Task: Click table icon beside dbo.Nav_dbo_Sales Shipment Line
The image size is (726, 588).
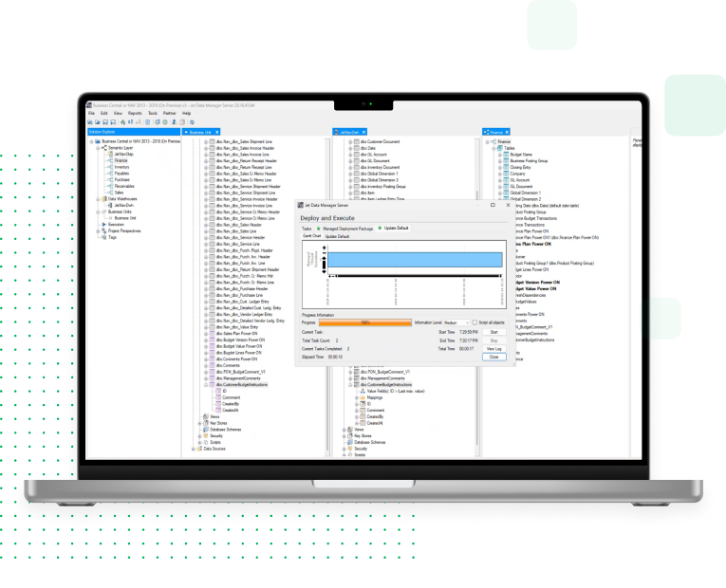Action: (211, 142)
